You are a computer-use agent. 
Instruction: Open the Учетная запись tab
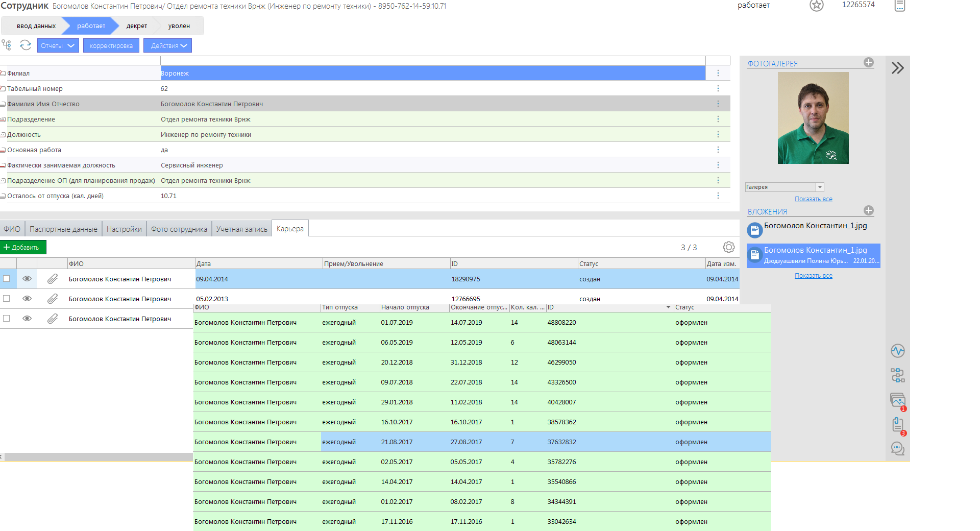[x=241, y=229]
